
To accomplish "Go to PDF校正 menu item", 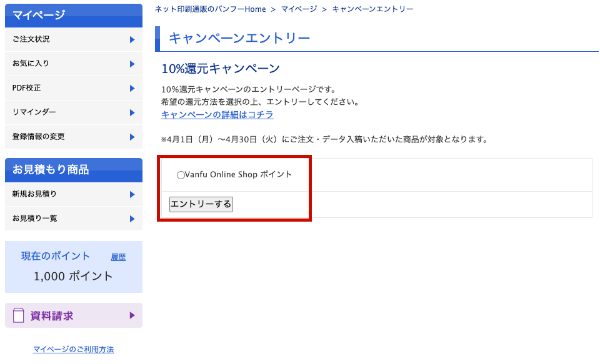I will click(74, 88).
